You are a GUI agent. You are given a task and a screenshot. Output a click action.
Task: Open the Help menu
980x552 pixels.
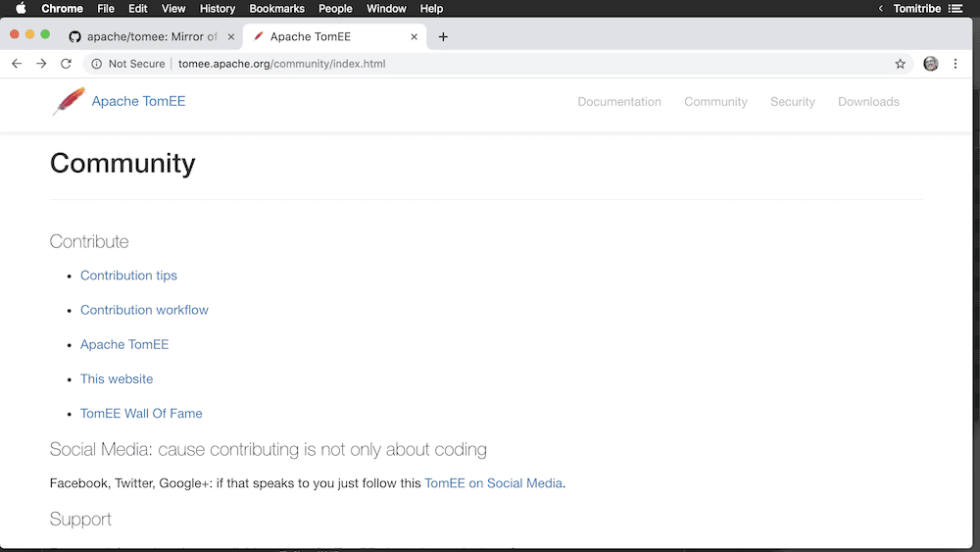coord(431,8)
